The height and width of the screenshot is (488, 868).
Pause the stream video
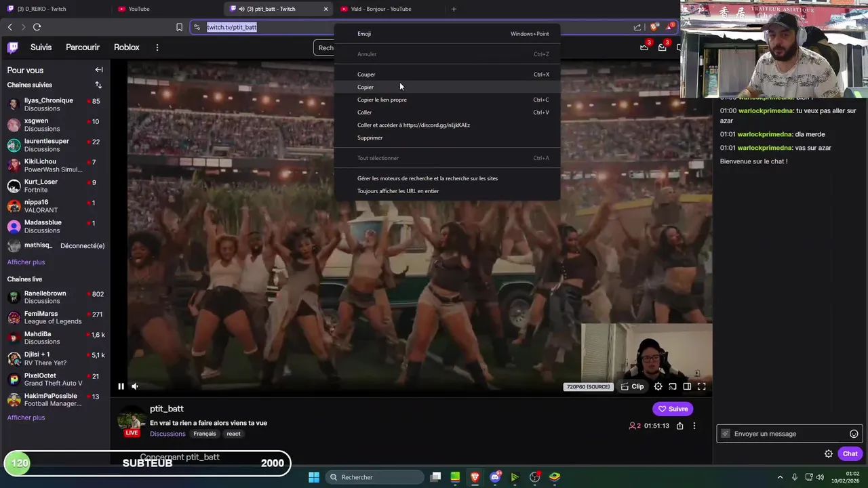pyautogui.click(x=121, y=386)
